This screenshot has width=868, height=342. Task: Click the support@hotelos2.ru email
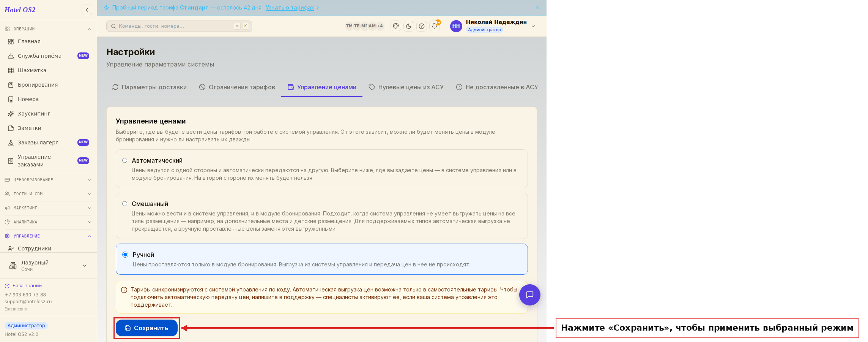tap(28, 302)
